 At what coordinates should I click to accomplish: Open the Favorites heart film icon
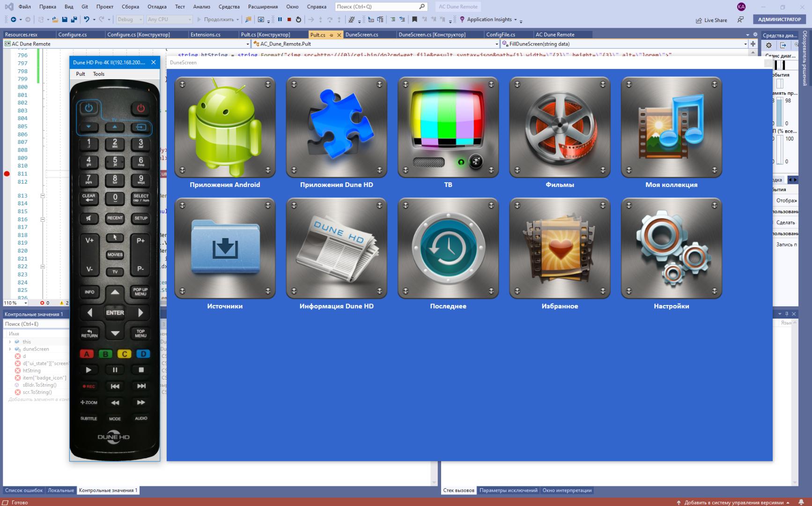(x=560, y=248)
